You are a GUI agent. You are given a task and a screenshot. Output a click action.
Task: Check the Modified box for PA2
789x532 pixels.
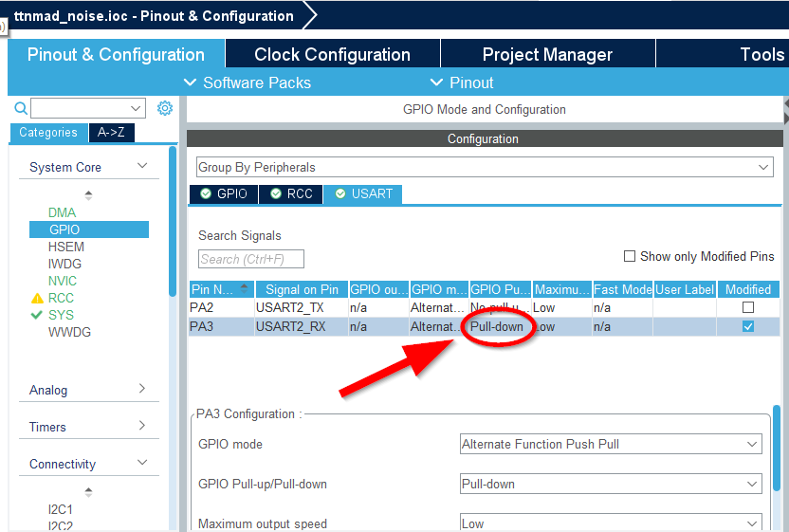click(748, 307)
